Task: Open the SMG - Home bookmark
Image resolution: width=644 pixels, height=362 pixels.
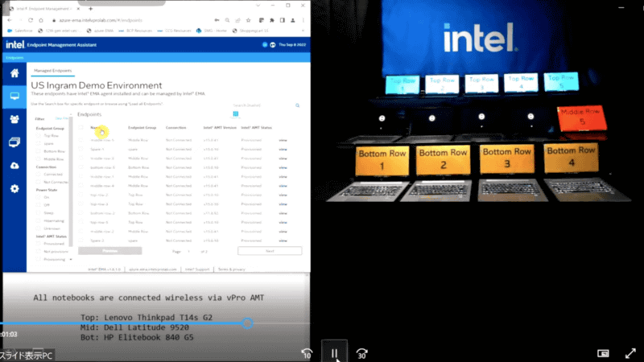Action: [212, 31]
